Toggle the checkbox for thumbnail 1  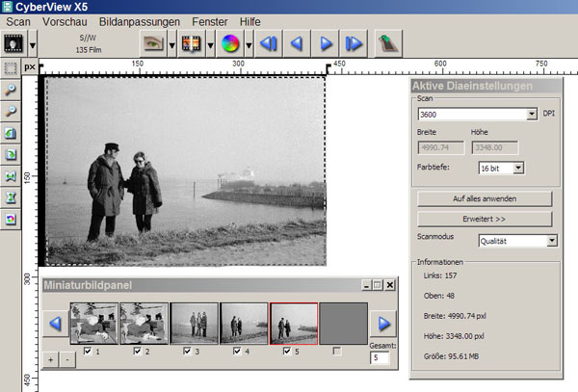pyautogui.click(x=90, y=352)
